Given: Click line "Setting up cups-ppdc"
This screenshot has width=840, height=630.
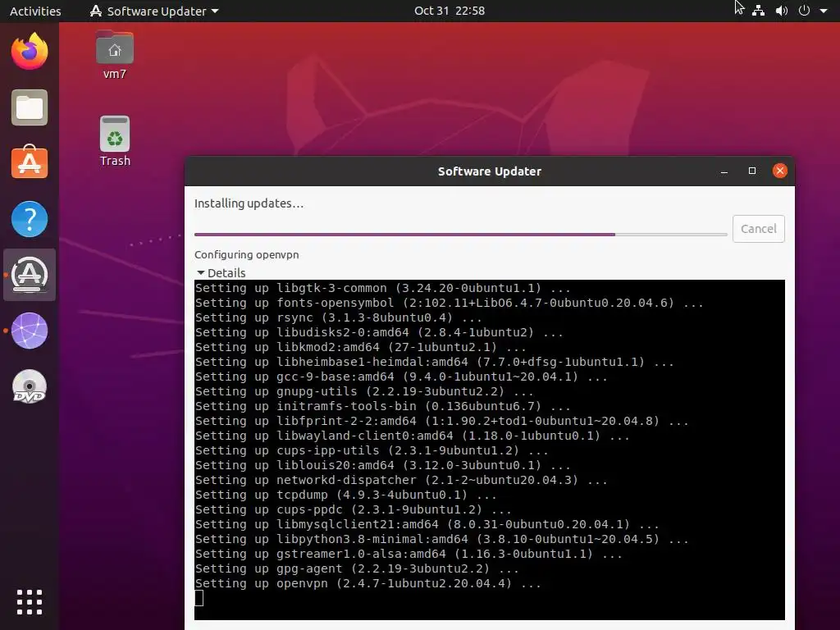Looking at the screenshot, I should (353, 509).
